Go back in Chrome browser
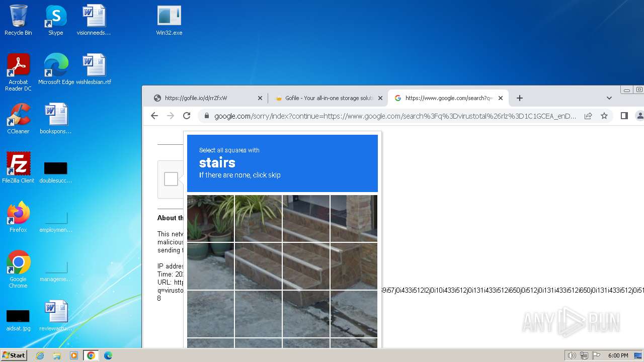Image resolution: width=644 pixels, height=362 pixels. 154,116
